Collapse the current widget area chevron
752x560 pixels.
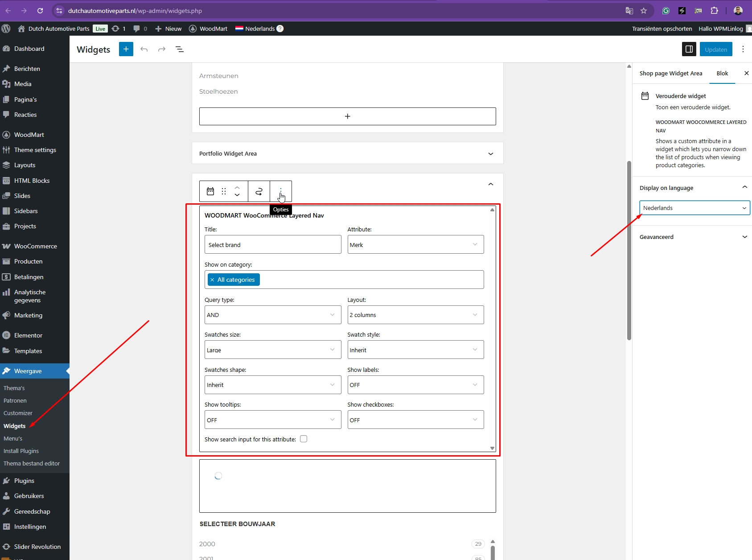click(491, 184)
